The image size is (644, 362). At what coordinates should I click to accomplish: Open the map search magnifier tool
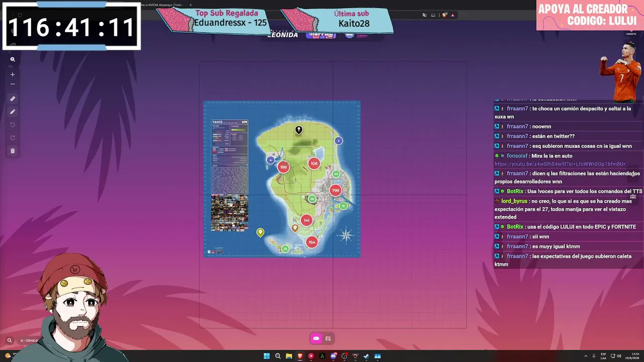click(13, 59)
